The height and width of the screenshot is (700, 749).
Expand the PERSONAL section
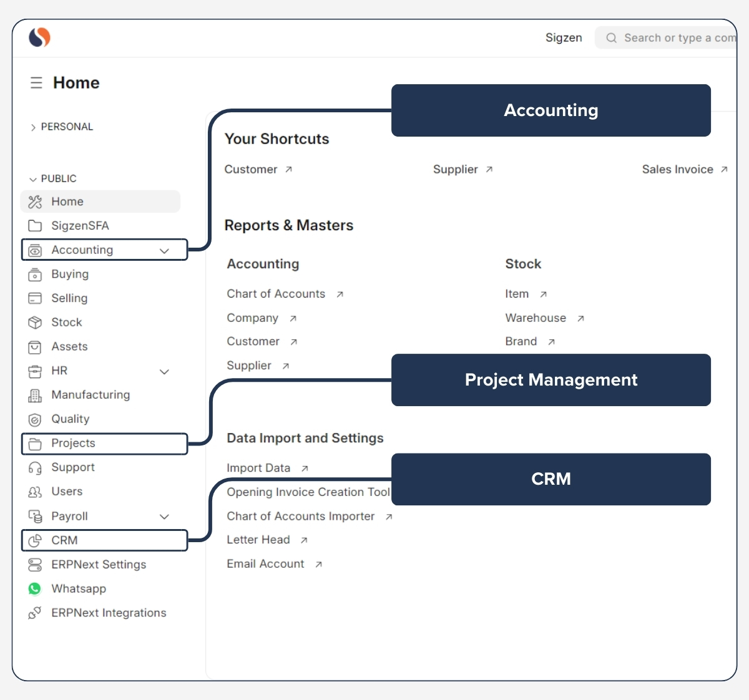32,127
